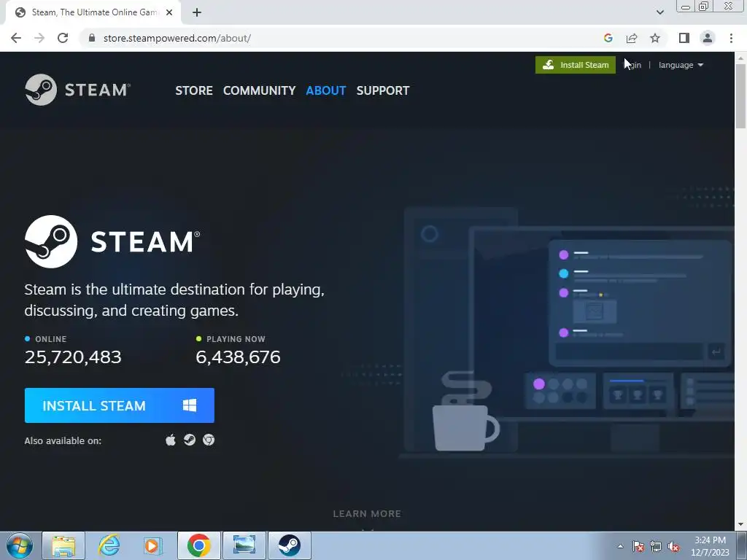Screen dimensions: 747x560
Task: Open File Explorer from the taskbar
Action: [63, 545]
